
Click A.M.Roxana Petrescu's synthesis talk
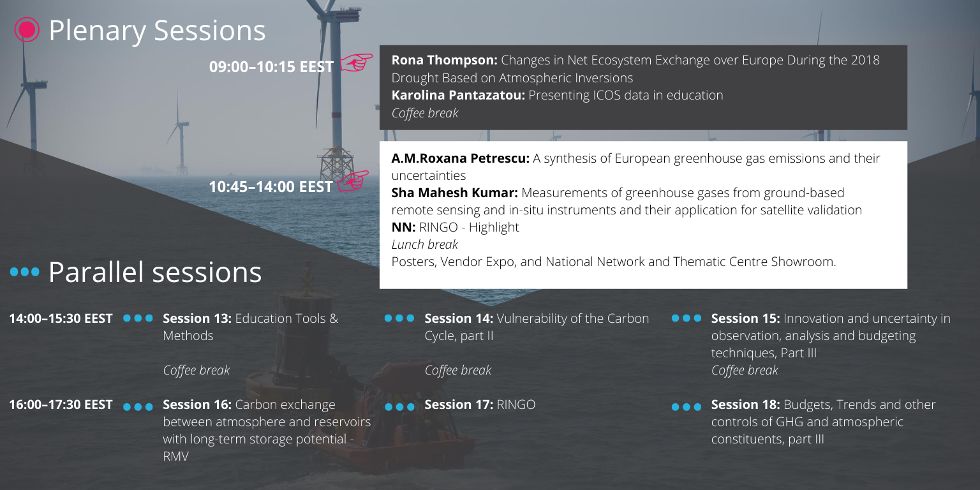coord(635,166)
